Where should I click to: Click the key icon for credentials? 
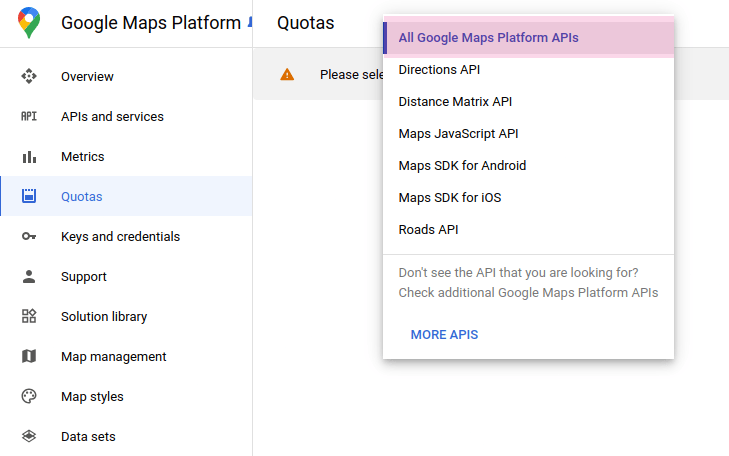(x=29, y=236)
